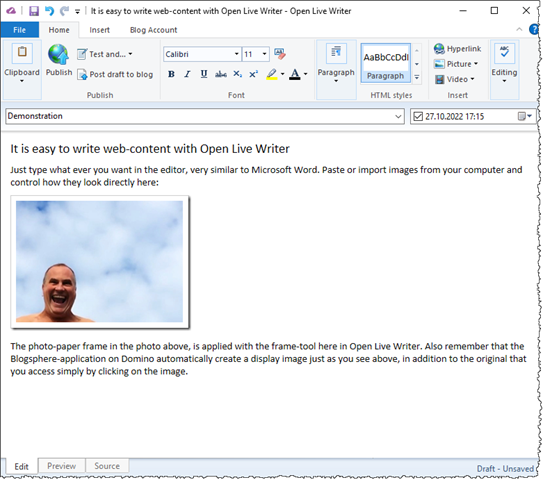Maximize the Open Live Writer window

pos(494,11)
